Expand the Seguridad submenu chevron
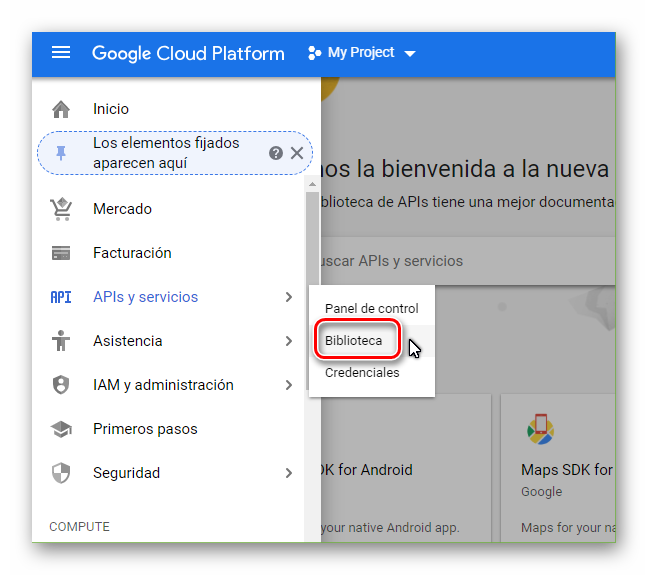Image resolution: width=648 pixels, height=575 pixels. point(289,473)
